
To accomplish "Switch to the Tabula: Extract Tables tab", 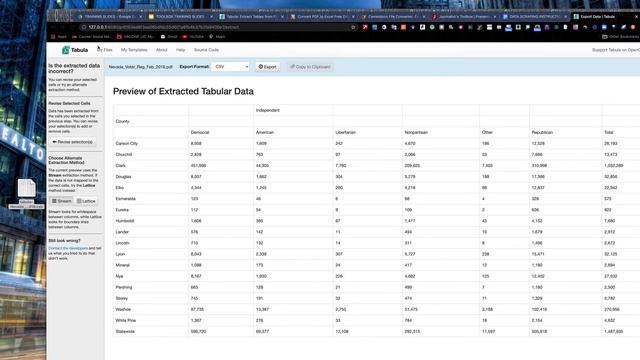I will [251, 17].
